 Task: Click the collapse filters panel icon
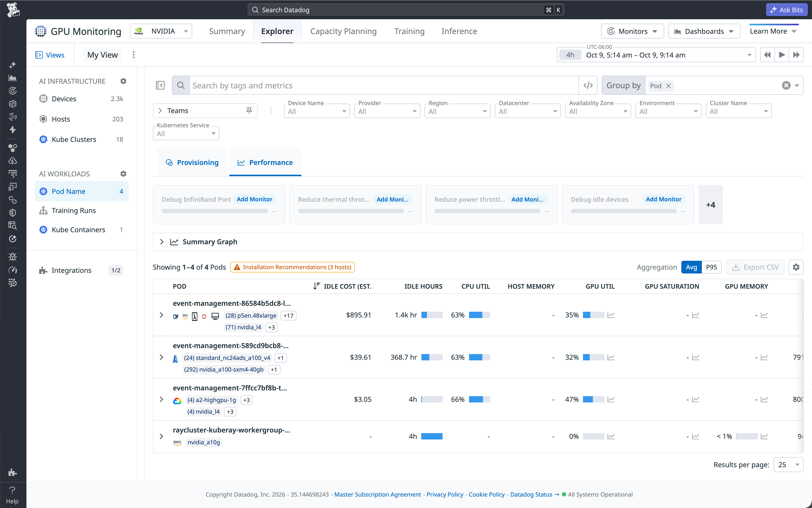point(160,85)
